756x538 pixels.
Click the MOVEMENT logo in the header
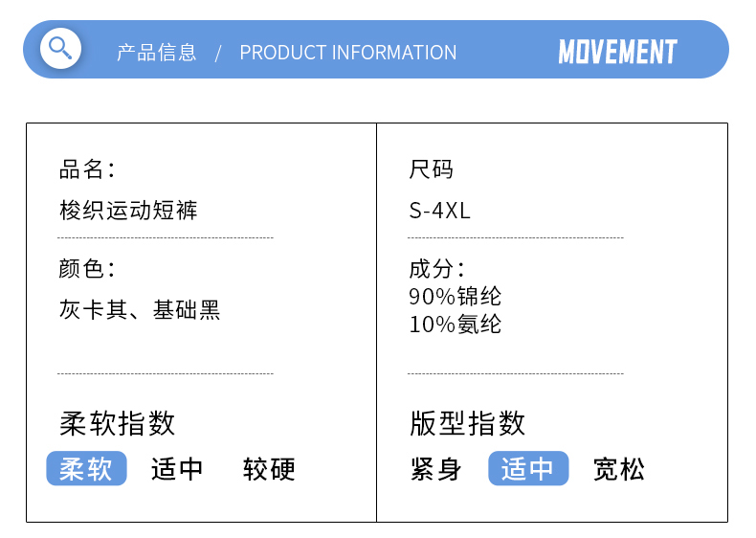pyautogui.click(x=617, y=52)
